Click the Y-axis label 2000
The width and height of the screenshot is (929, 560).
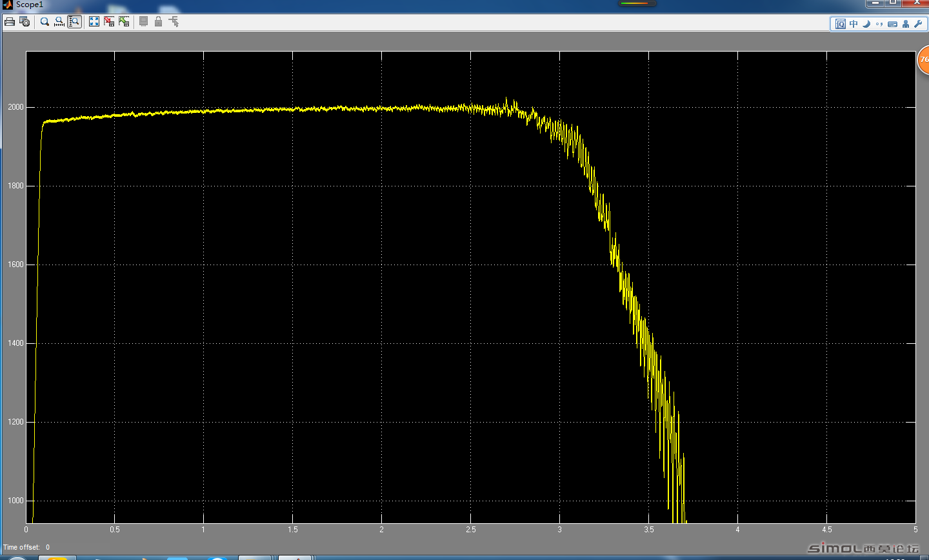(15, 107)
